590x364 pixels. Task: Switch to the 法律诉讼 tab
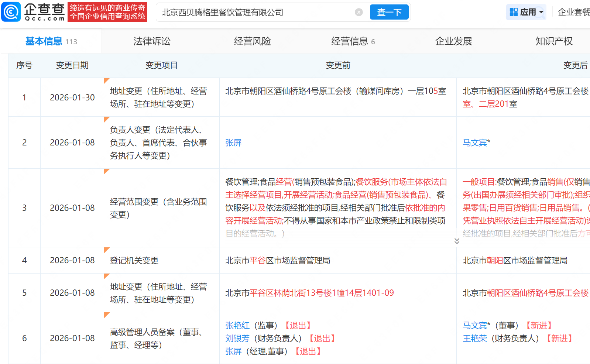point(152,41)
